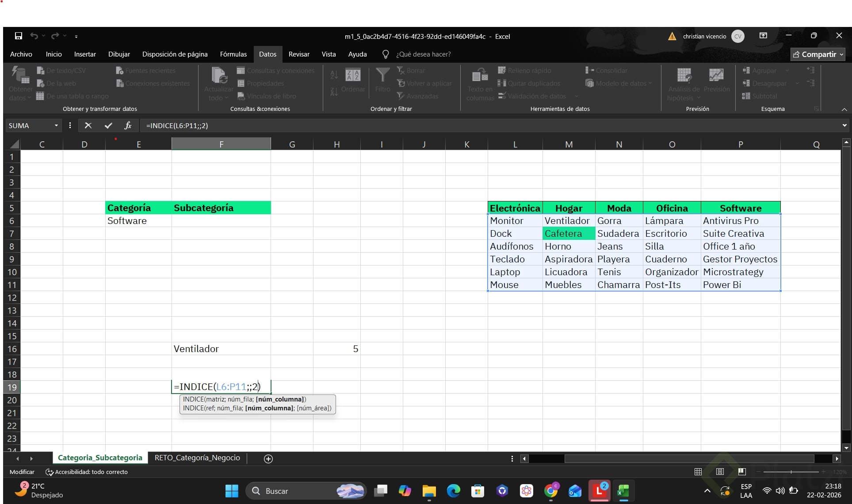This screenshot has width=852, height=504.
Task: Expand the formula bar with chevron
Action: [844, 125]
